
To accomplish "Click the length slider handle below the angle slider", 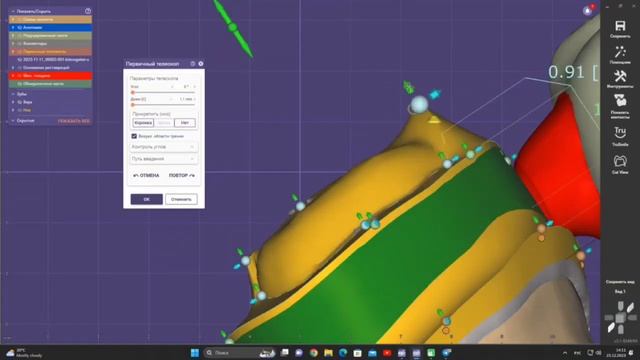I will 133,105.
